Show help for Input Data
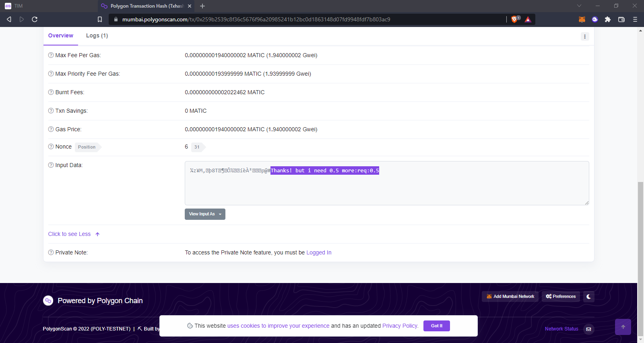Image resolution: width=644 pixels, height=343 pixels. click(51, 165)
